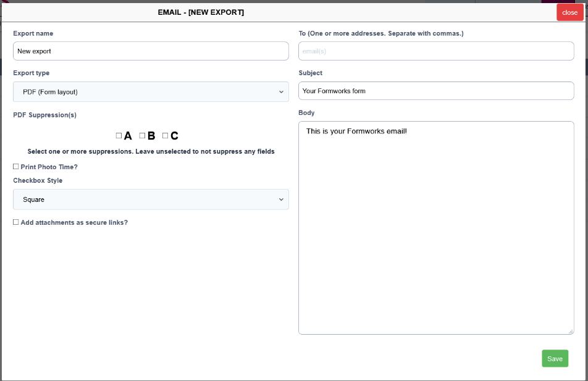The width and height of the screenshot is (588, 381).
Task: Tick suppression checkbox B
Action: coord(142,136)
